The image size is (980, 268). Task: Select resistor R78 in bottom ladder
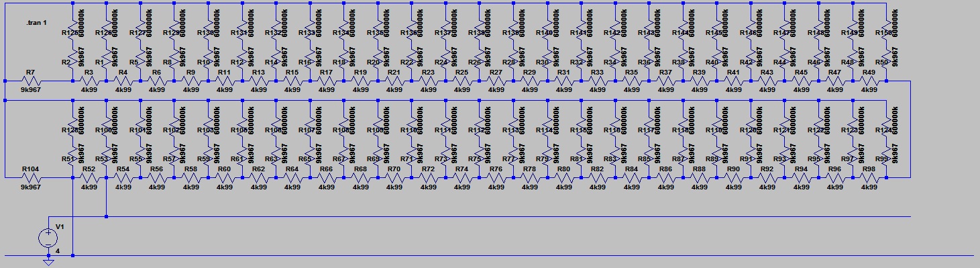pos(530,179)
